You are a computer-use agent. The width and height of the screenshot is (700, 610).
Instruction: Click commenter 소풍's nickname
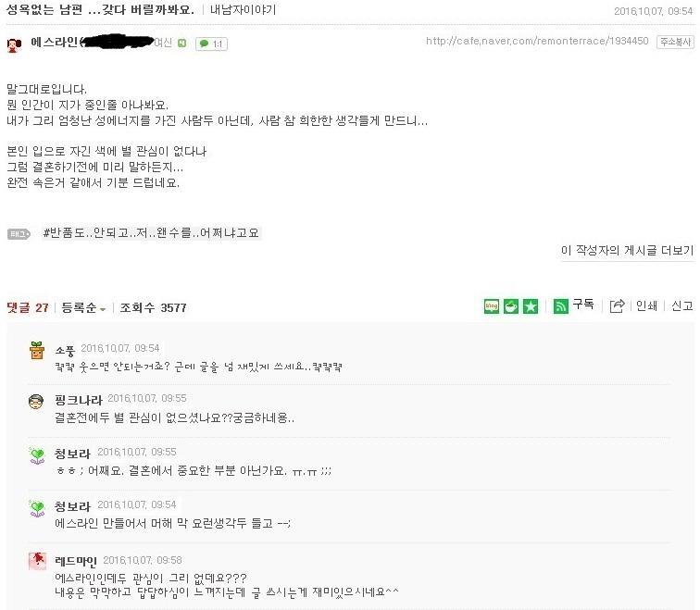click(x=65, y=351)
